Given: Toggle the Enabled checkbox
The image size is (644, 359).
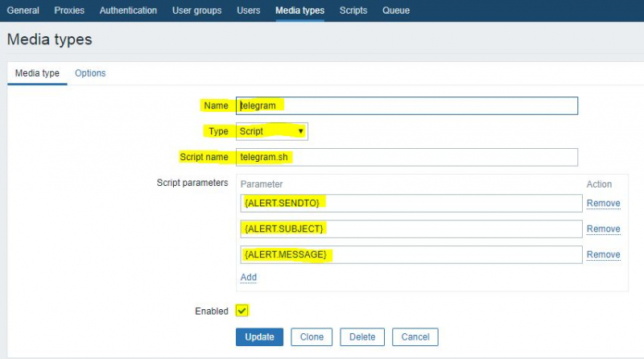Looking at the screenshot, I should pos(242,311).
